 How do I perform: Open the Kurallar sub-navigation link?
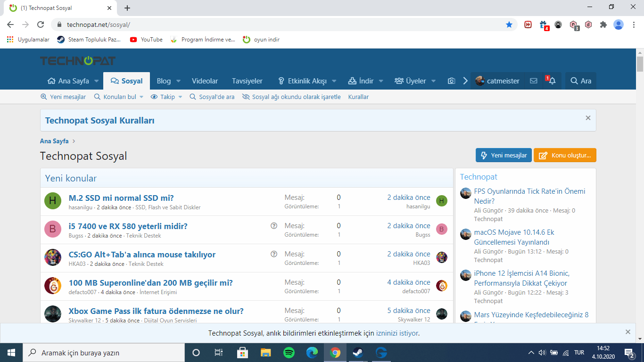358,97
